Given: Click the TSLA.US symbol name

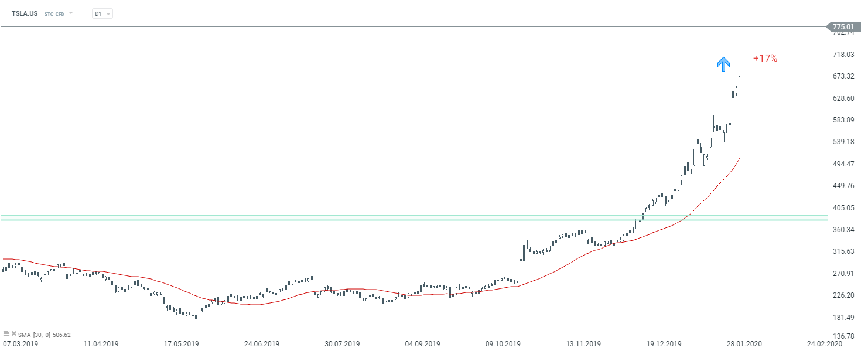Looking at the screenshot, I should coord(23,13).
